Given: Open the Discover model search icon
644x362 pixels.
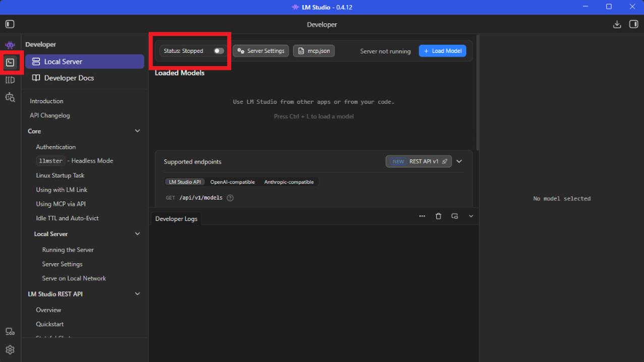Looking at the screenshot, I should (10, 97).
